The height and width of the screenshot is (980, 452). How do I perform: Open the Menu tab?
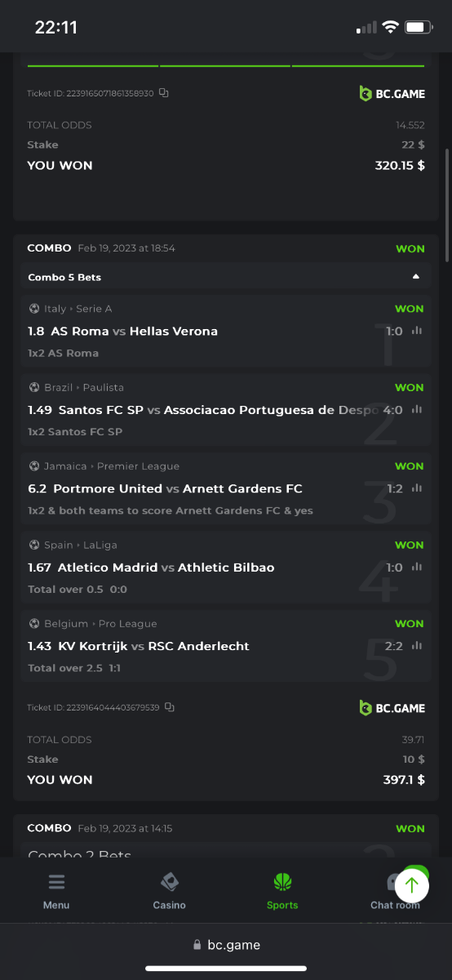click(x=56, y=892)
